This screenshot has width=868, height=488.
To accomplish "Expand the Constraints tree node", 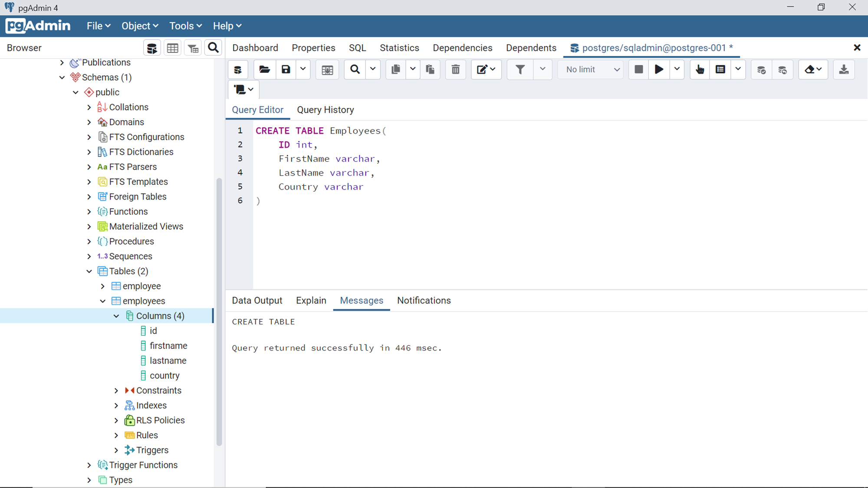I will (116, 390).
